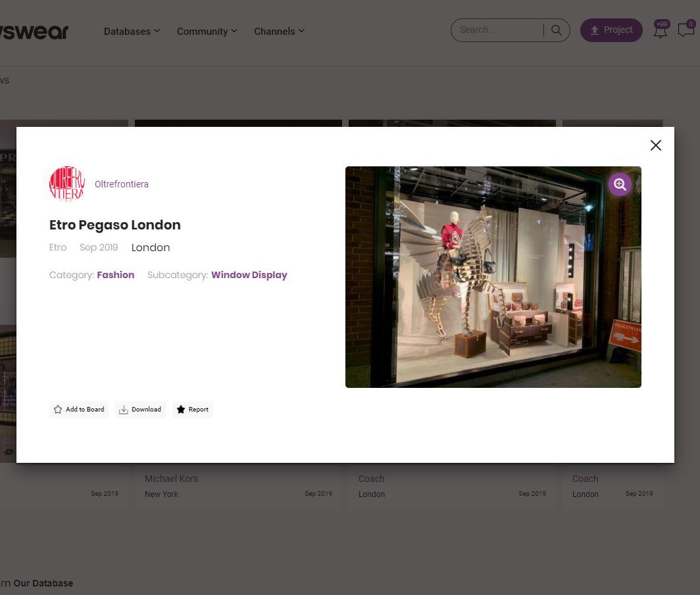Open the Fashion category link
Screen dimensions: 700x595
tap(116, 275)
